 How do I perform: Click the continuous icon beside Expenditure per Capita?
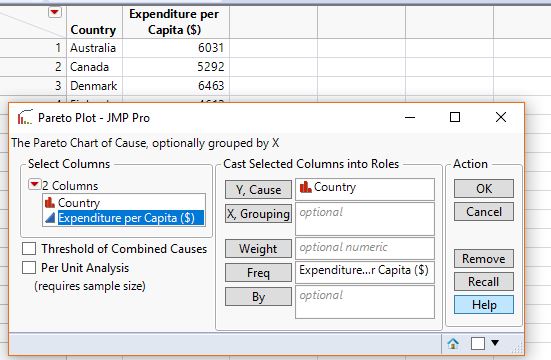coord(50,218)
